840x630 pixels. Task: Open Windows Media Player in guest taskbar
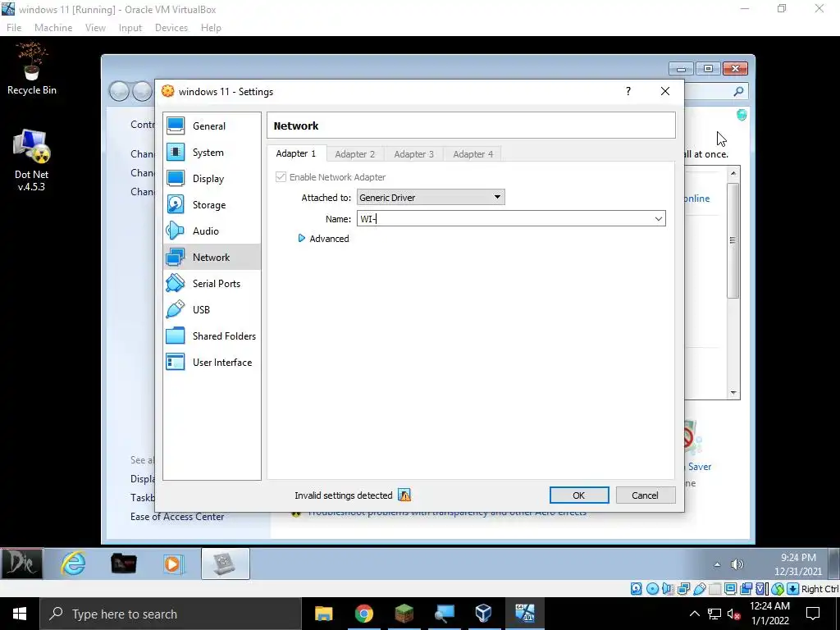(172, 564)
